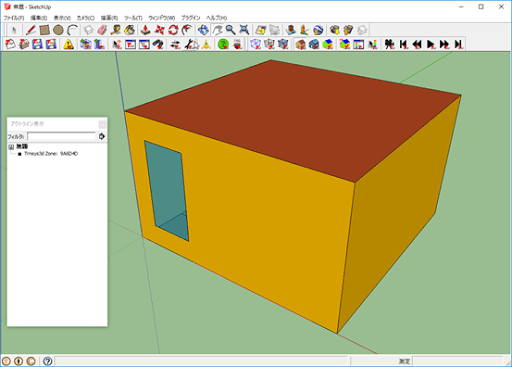Click the Trnsys3d info arrow tool icon
Image resolution: width=512 pixels, height=367 pixels.
coord(116,44)
